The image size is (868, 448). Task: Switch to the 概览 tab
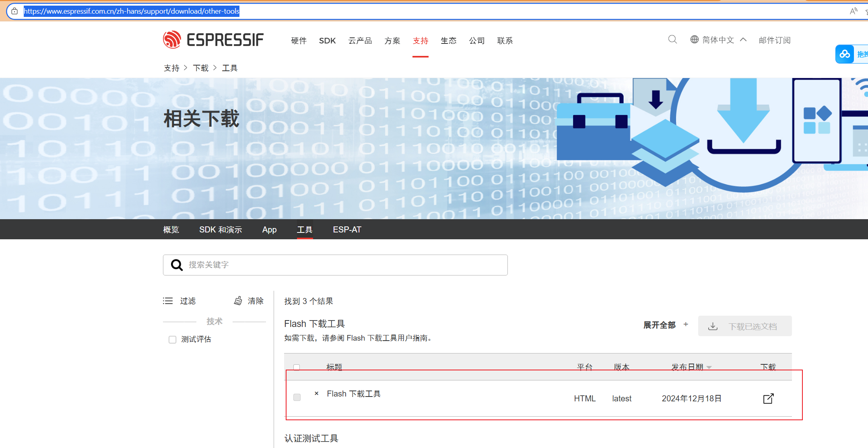click(x=171, y=230)
